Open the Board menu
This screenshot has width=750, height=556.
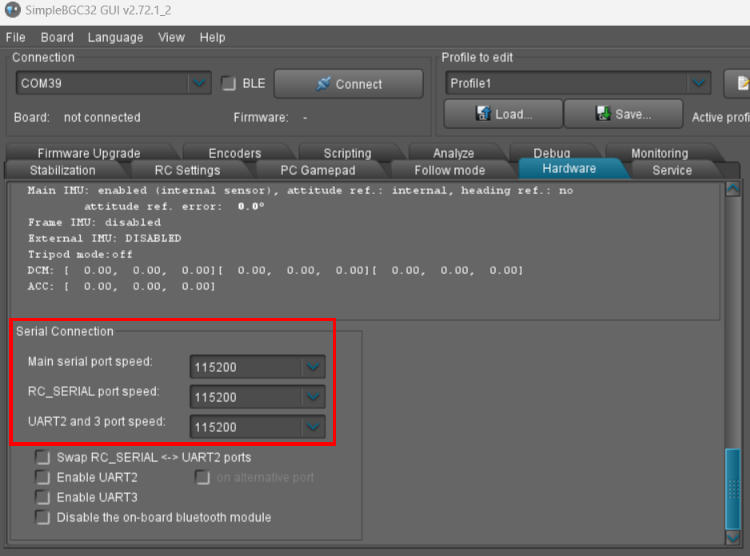coord(57,37)
